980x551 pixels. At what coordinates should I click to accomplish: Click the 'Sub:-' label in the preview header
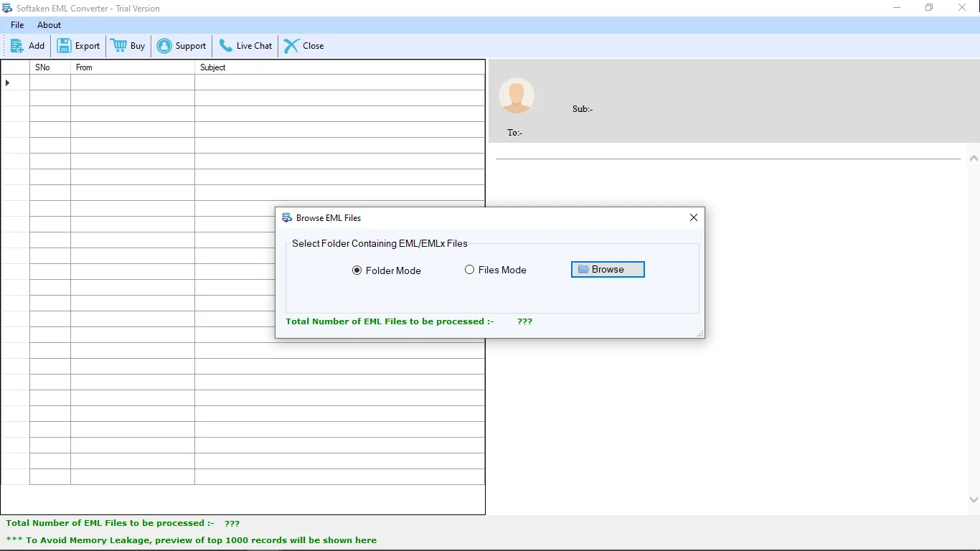583,109
